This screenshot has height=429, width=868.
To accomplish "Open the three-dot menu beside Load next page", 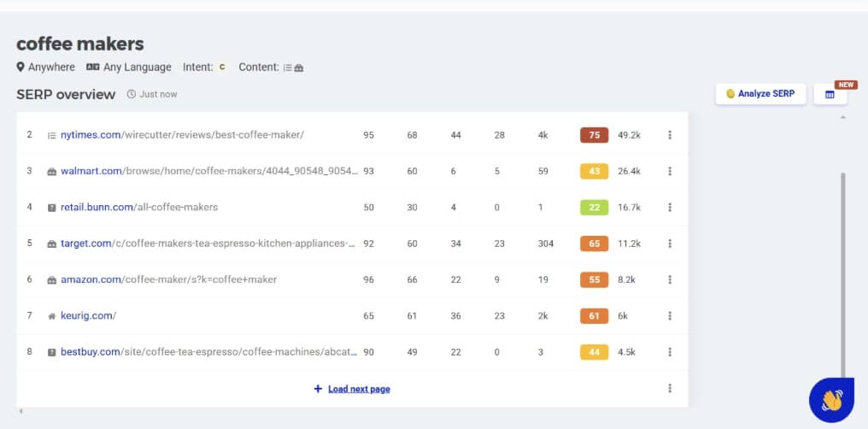I will [x=670, y=389].
